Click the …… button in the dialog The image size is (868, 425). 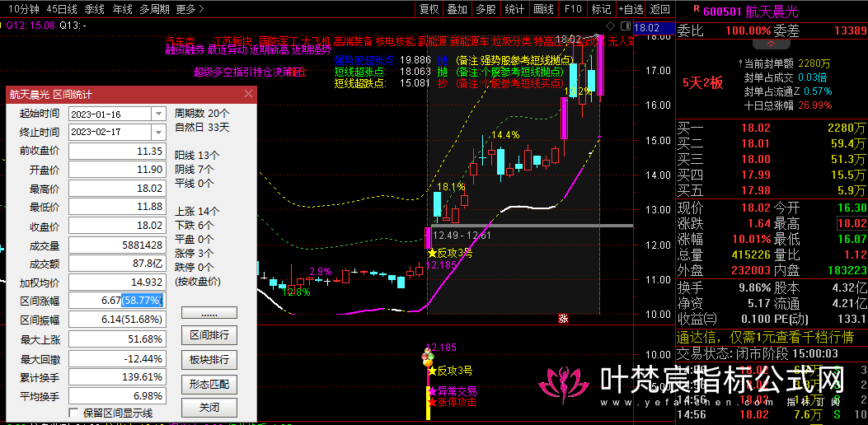point(209,313)
